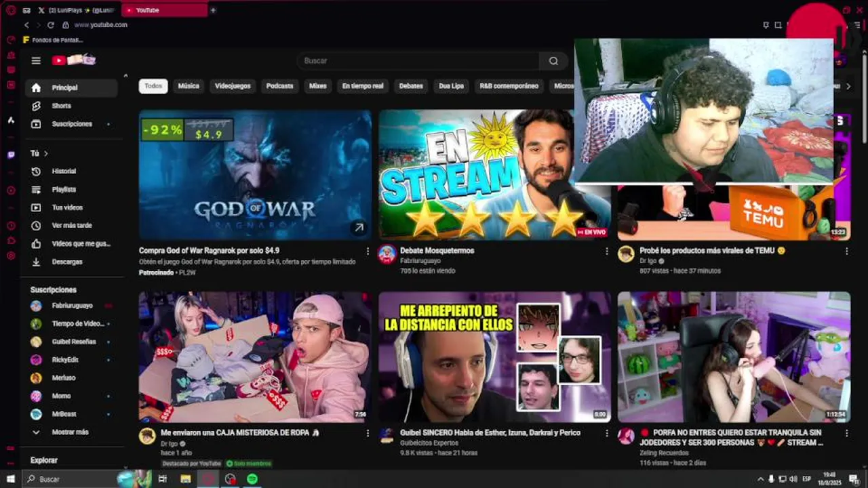The width and height of the screenshot is (868, 488).
Task: Open options for God of War ad
Action: click(368, 251)
